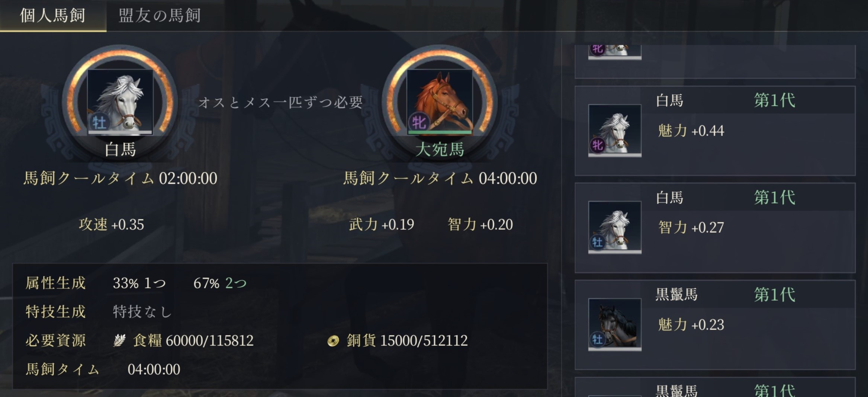
Task: Switch to the 個人馬飼 tab
Action: (53, 16)
